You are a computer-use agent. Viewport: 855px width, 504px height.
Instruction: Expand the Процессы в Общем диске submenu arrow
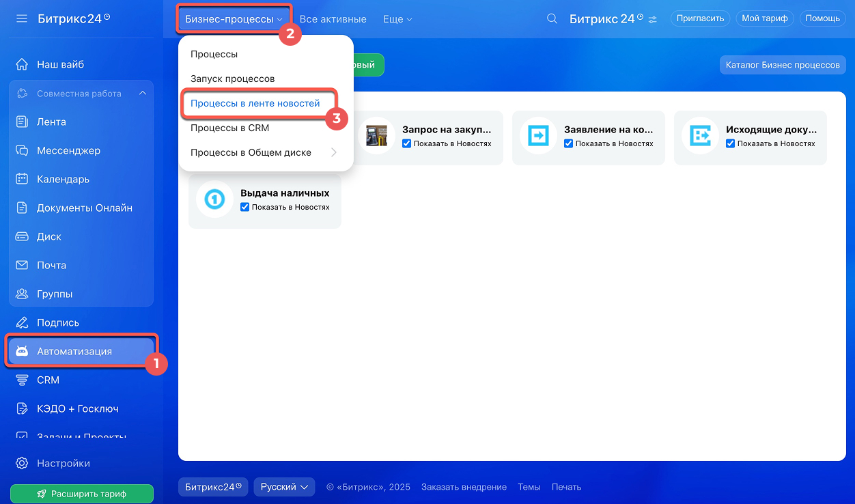pos(334,152)
